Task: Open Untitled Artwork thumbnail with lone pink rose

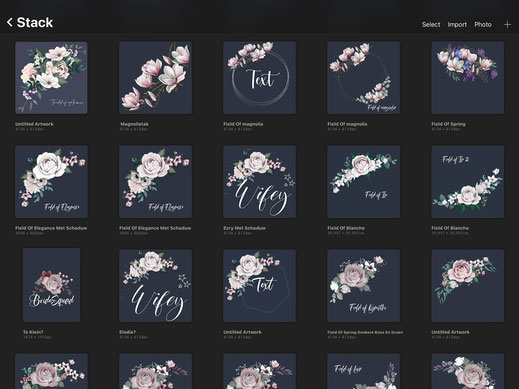Action: click(x=467, y=286)
